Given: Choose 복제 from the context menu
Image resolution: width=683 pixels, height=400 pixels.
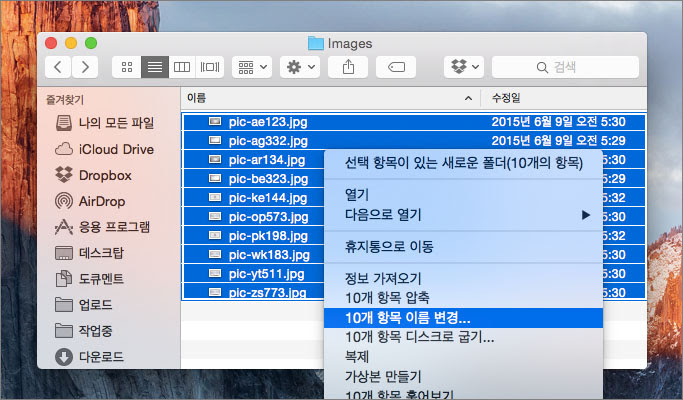Looking at the screenshot, I should pos(463,356).
